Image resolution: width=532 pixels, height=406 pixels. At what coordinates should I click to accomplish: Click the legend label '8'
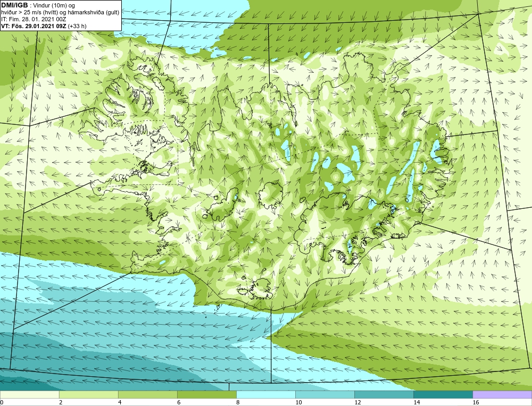238,402
